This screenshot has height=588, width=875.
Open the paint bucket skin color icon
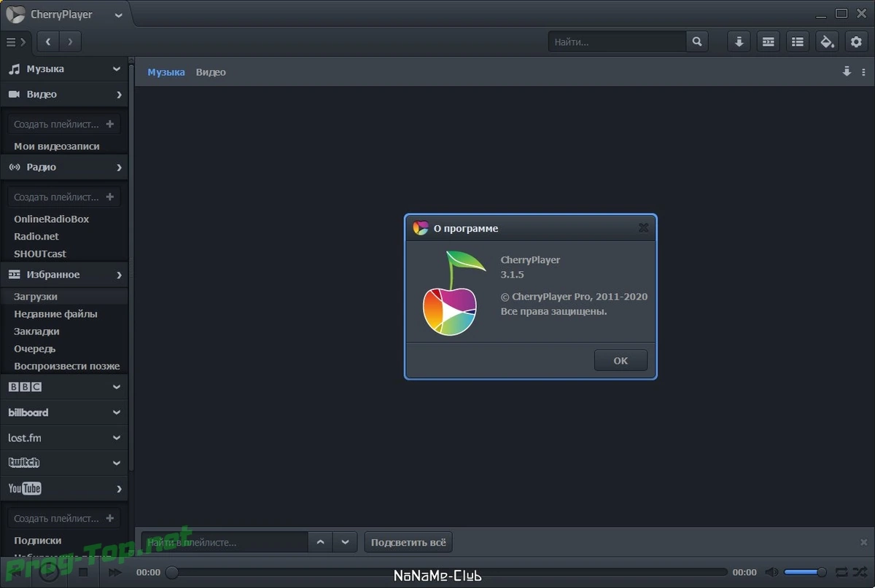(827, 42)
